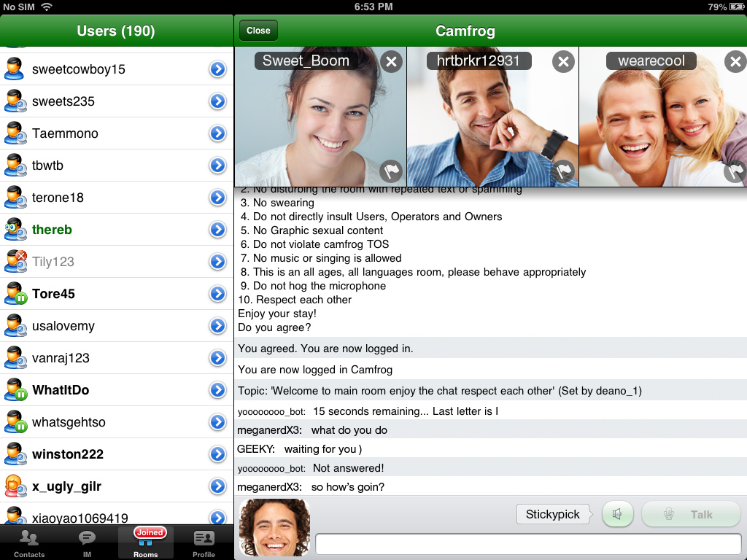Open the Rooms tab
Viewport: 747px width, 560px height.
146,542
